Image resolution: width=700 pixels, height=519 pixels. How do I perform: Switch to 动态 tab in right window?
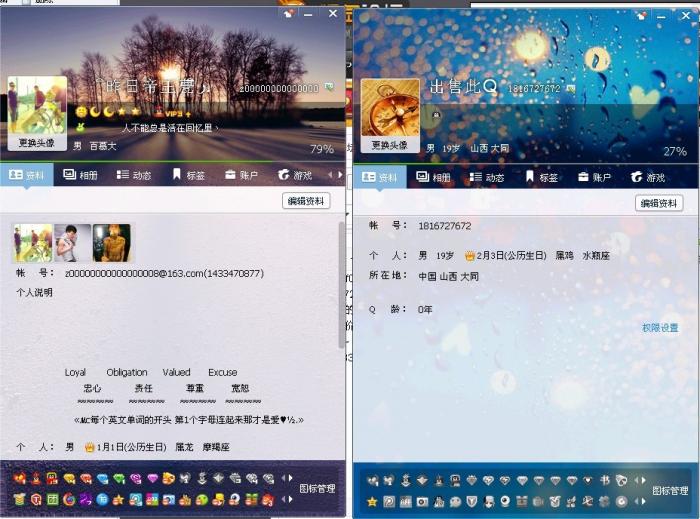[x=487, y=177]
